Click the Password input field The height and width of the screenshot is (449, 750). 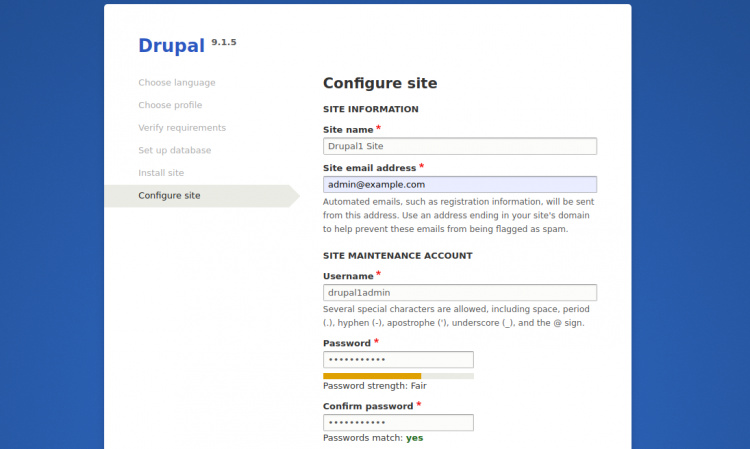[x=398, y=360]
